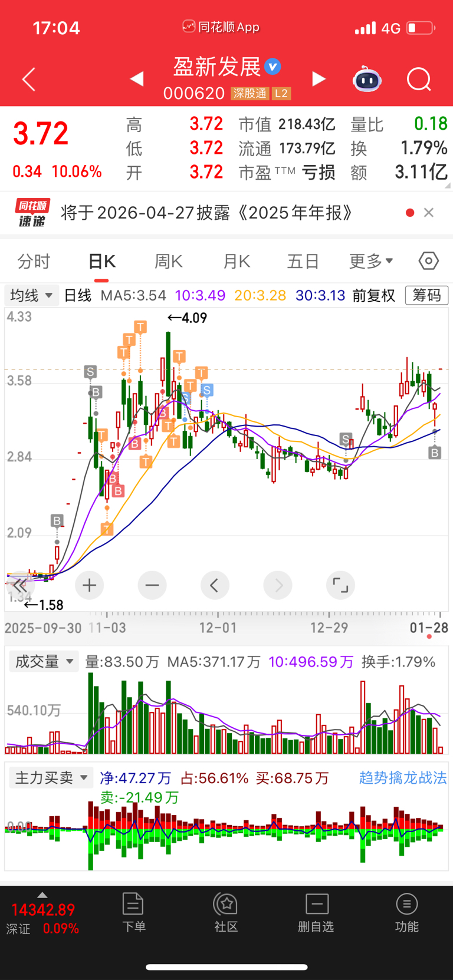Open chart settings hexagon icon

[x=429, y=260]
